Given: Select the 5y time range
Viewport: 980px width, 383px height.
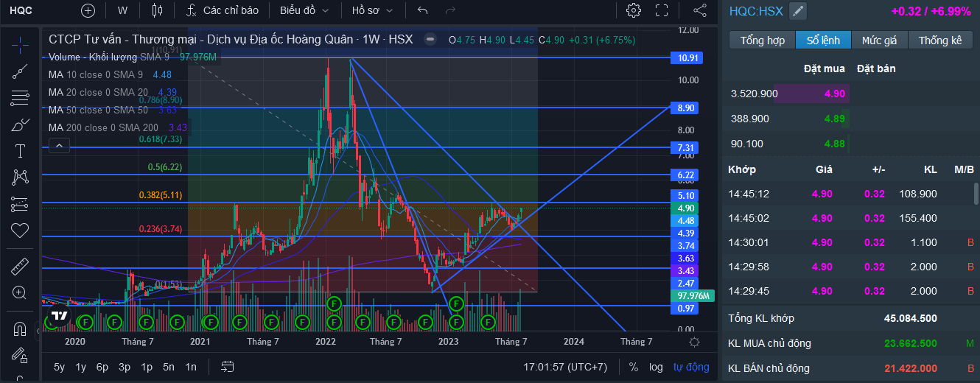Looking at the screenshot, I should point(60,367).
